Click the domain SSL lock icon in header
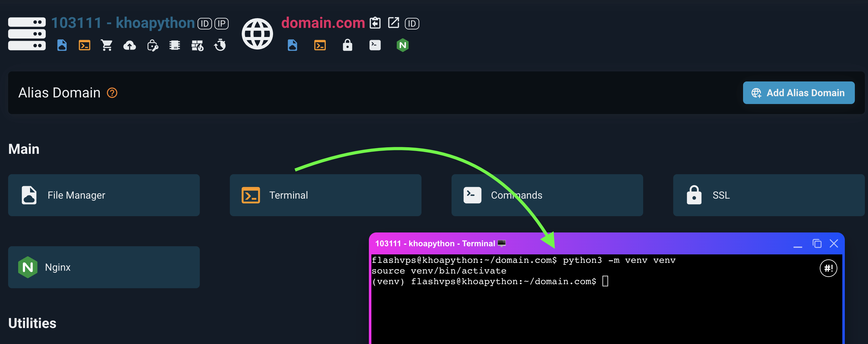The image size is (868, 344). [347, 45]
